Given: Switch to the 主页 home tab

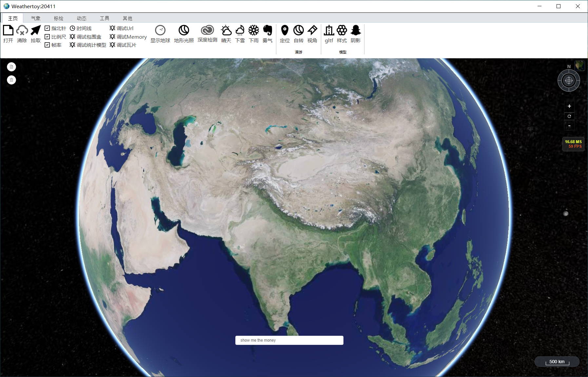Looking at the screenshot, I should (x=13, y=18).
